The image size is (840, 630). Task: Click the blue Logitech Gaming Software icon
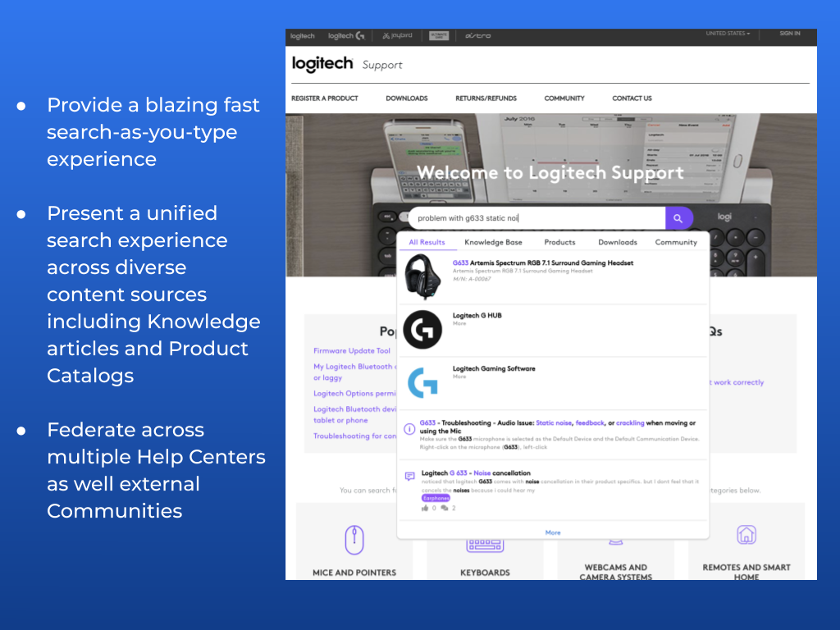click(422, 383)
